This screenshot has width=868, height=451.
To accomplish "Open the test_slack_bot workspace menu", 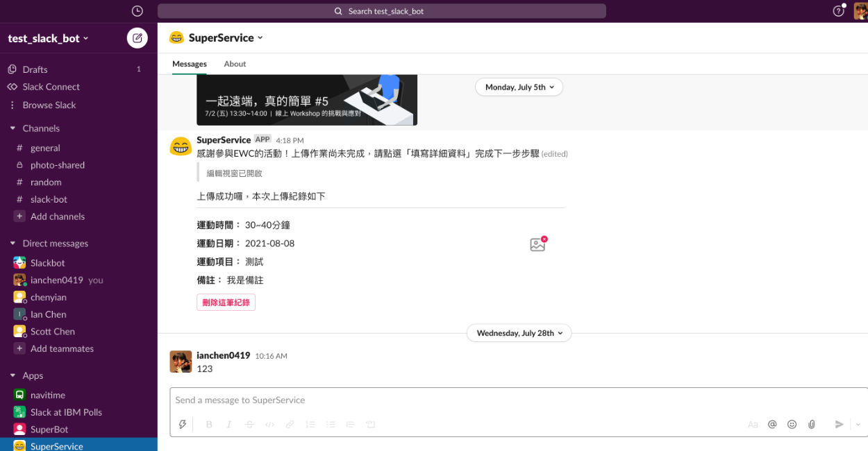I will pos(48,39).
